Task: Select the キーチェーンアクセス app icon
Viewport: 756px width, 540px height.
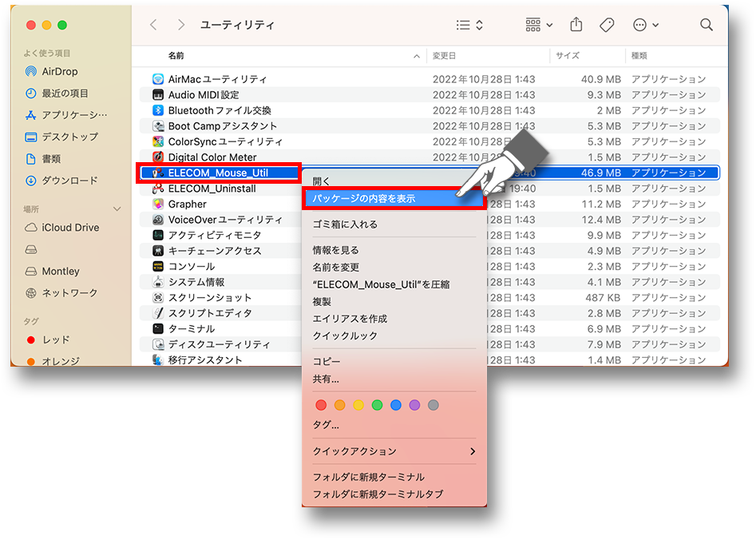Action: pyautogui.click(x=157, y=251)
